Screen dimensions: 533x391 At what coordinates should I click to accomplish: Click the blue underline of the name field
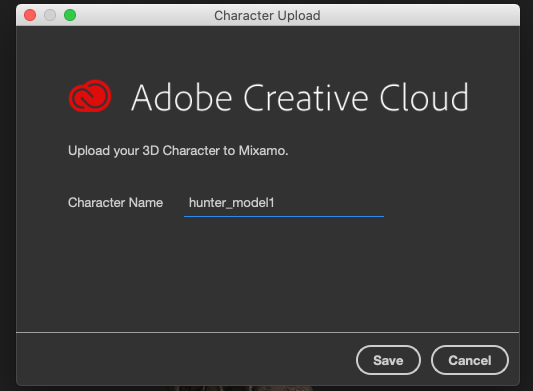[x=284, y=216]
